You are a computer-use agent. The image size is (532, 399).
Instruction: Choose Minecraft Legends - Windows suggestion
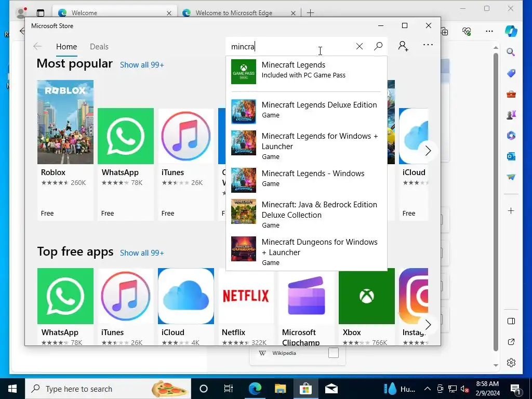[307, 180]
